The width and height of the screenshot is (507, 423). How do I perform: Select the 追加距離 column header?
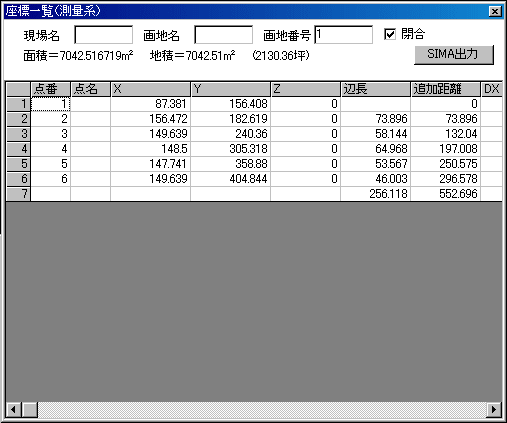pyautogui.click(x=445, y=89)
